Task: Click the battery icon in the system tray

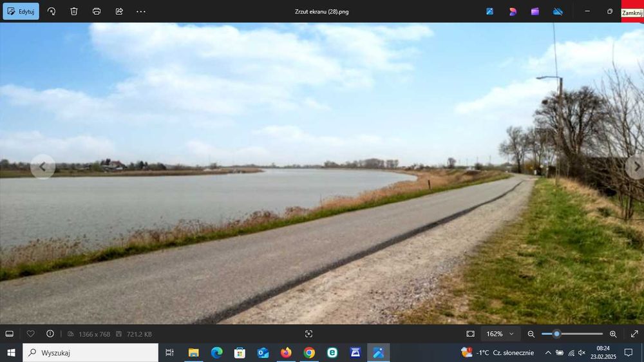Action: [x=560, y=352]
